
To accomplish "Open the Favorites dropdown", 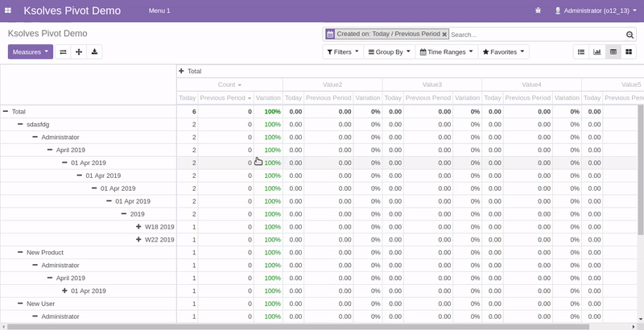I will click(x=503, y=52).
